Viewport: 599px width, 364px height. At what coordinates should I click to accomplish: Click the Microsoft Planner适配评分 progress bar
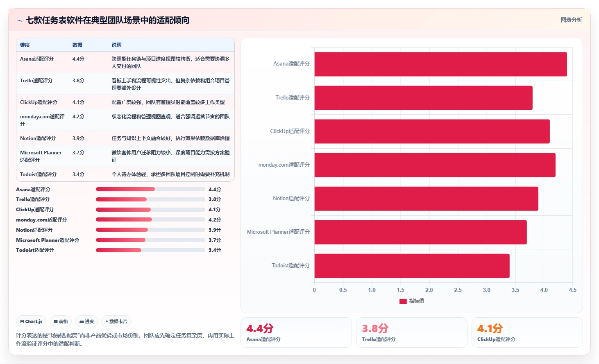(150, 240)
